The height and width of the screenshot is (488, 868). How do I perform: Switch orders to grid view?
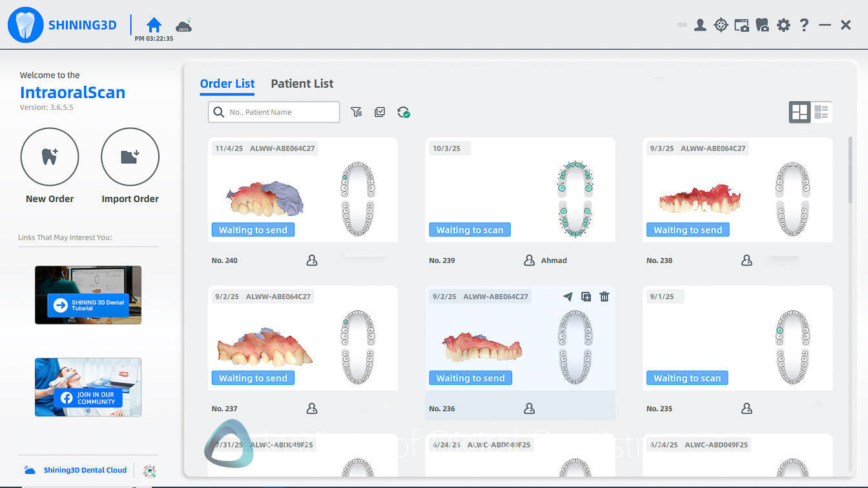(x=800, y=112)
